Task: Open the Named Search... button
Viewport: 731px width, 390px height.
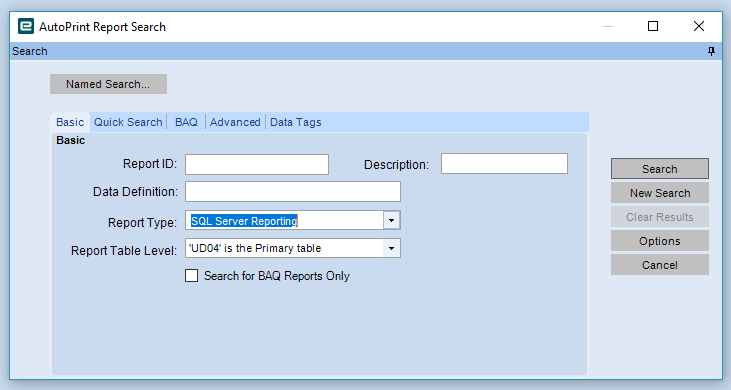Action: coord(108,84)
